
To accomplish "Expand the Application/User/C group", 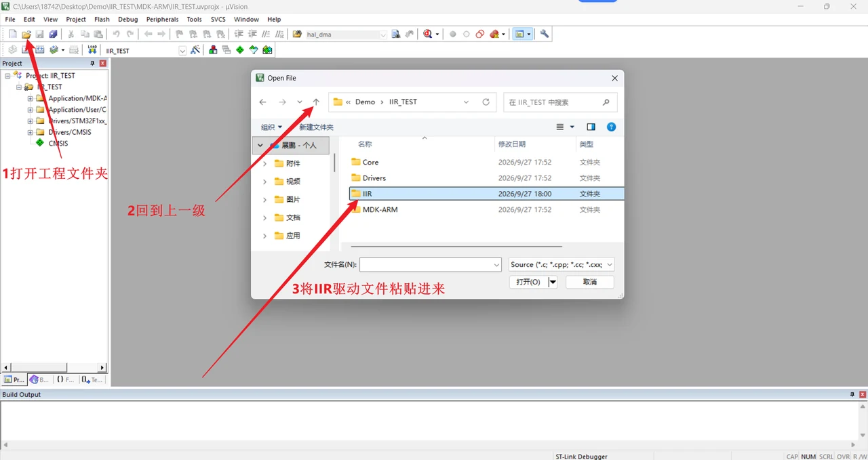I will coord(30,110).
